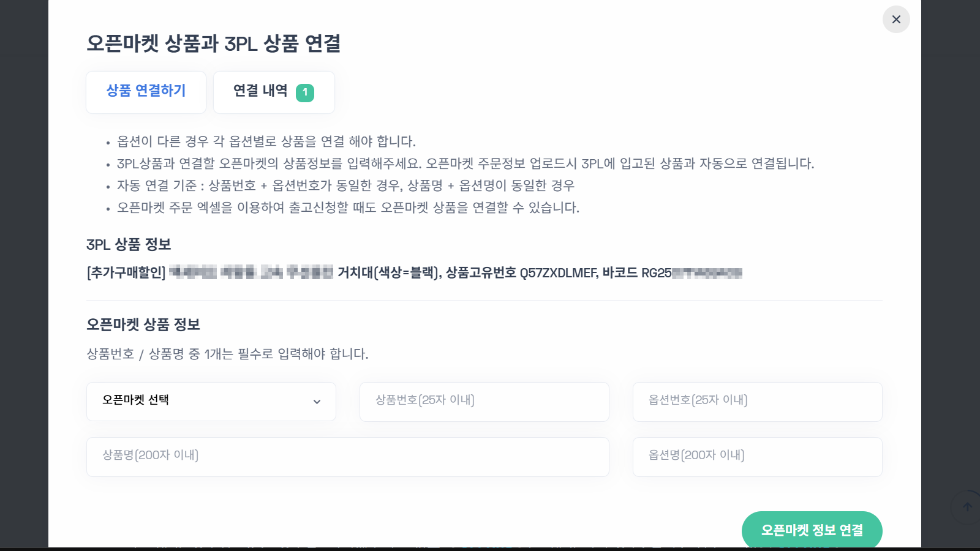The width and height of the screenshot is (980, 551).
Task: Click the 자동 연결 기준 bullet text
Action: click(346, 186)
